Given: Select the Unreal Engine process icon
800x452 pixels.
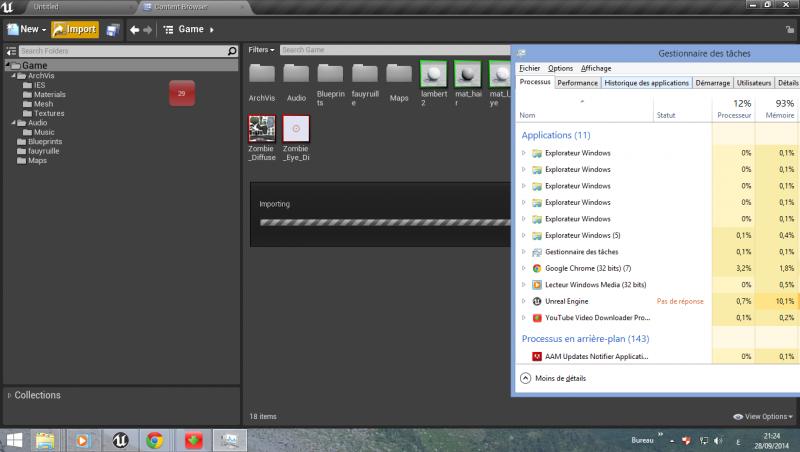Looking at the screenshot, I should pos(537,302).
